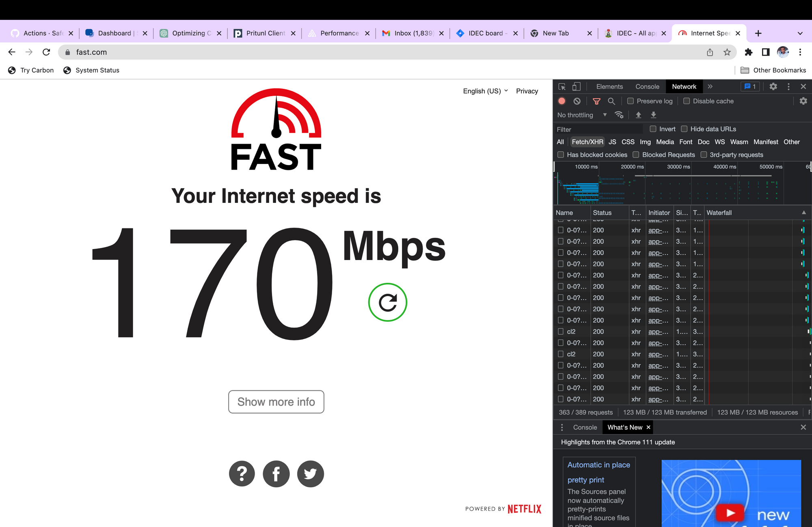The height and width of the screenshot is (527, 812).
Task: Toggle the network filter funnel icon
Action: click(596, 101)
